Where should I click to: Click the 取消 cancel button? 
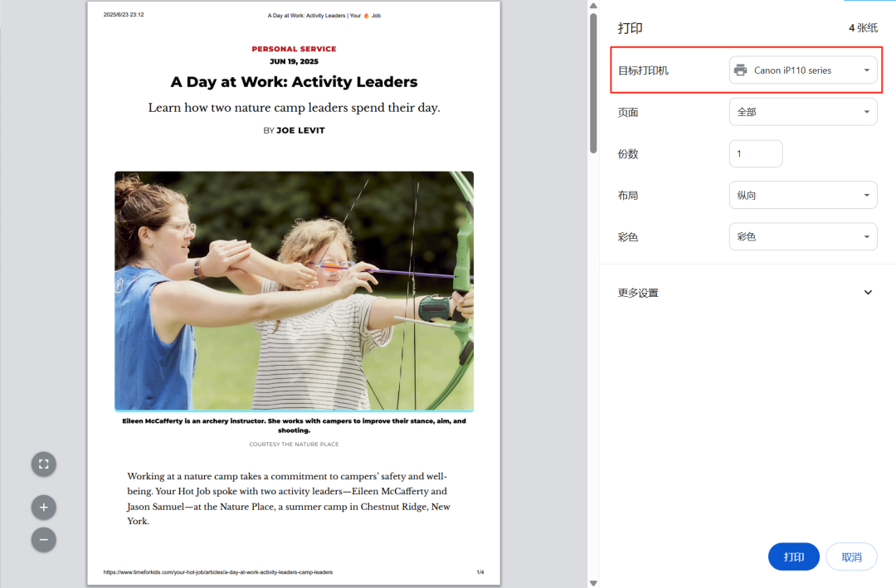tap(851, 556)
